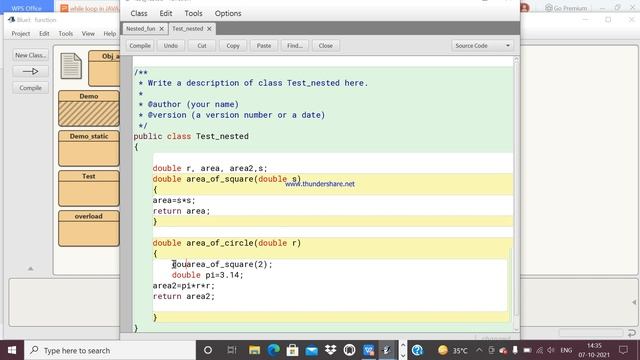Open Task View on taskbar
This screenshot has width=640, height=360.
pyautogui.click(x=232, y=350)
